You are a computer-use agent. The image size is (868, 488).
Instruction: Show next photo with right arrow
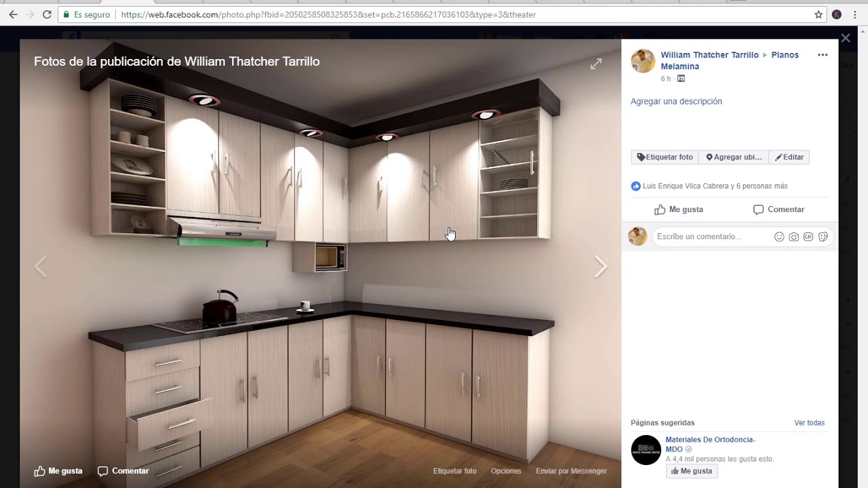[x=600, y=267]
